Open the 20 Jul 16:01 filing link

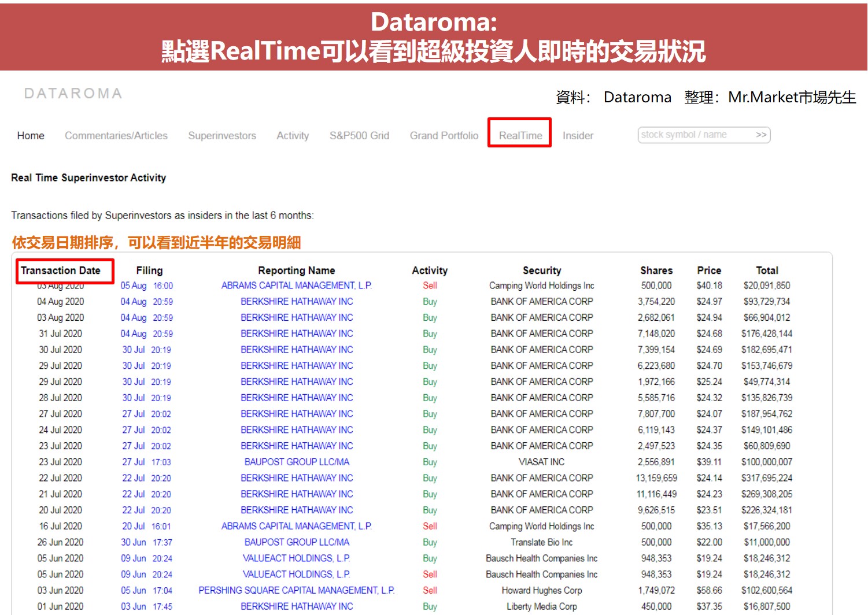(x=147, y=526)
